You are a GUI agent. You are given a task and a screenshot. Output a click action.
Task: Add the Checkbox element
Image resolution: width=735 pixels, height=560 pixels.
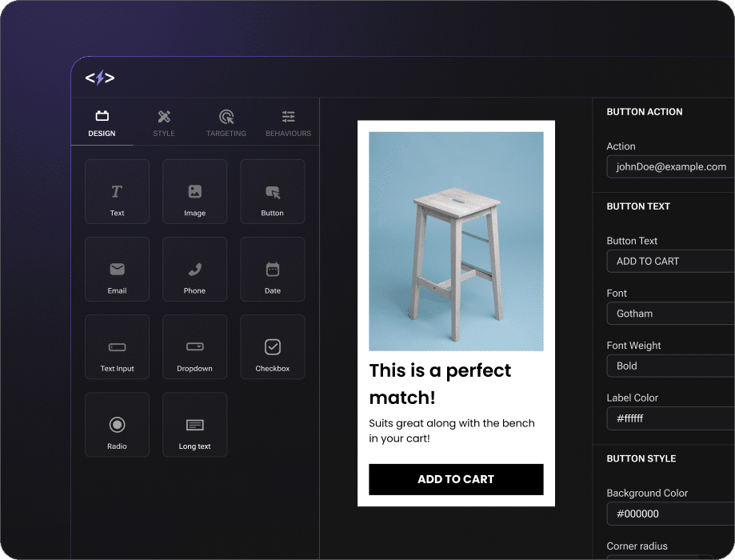pyautogui.click(x=273, y=347)
